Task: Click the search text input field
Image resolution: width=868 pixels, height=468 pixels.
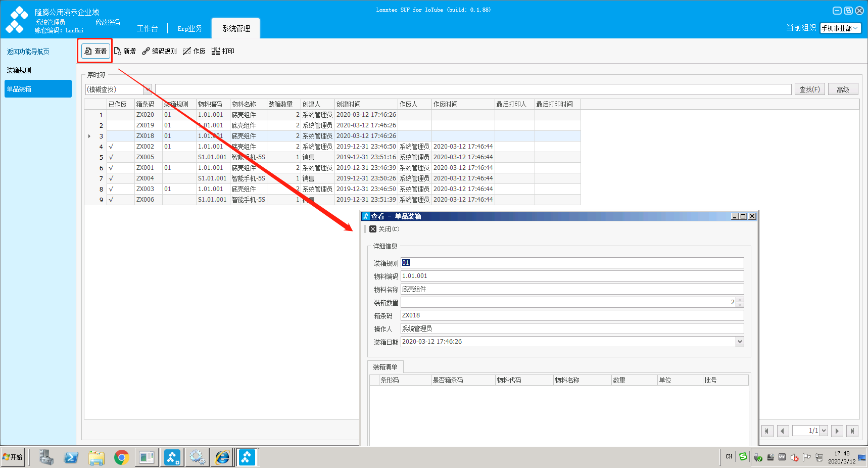Action: tap(473, 89)
